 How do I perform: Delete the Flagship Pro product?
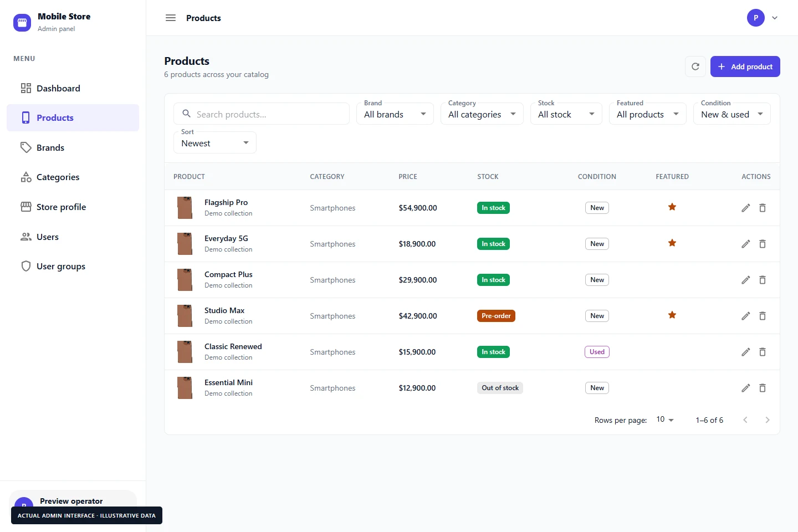point(763,208)
